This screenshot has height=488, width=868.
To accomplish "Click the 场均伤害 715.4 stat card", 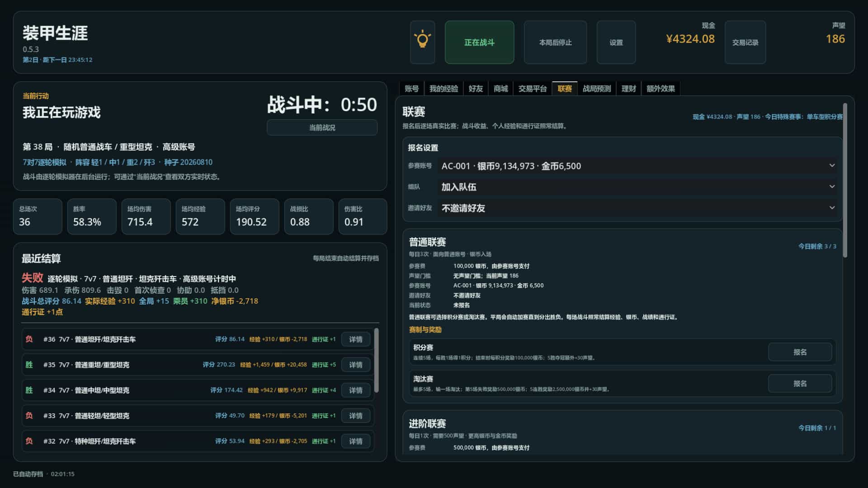I will pos(146,216).
